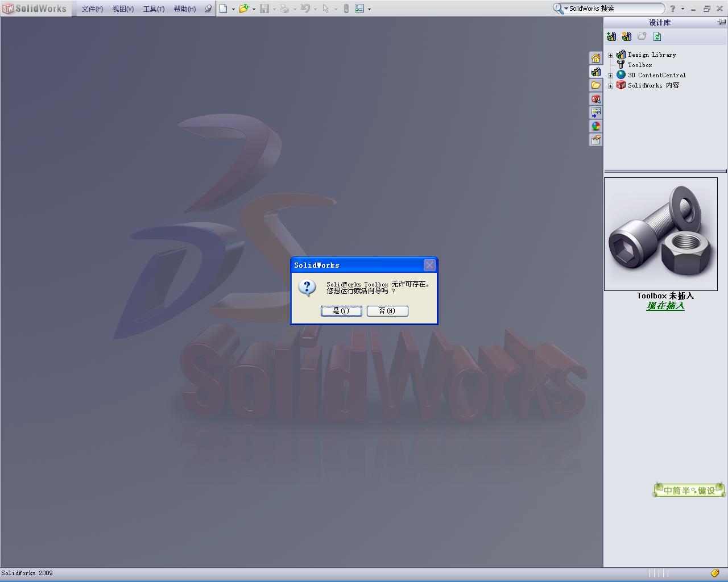Expand the Design Library tree node
This screenshot has width=728, height=582.
(x=610, y=55)
